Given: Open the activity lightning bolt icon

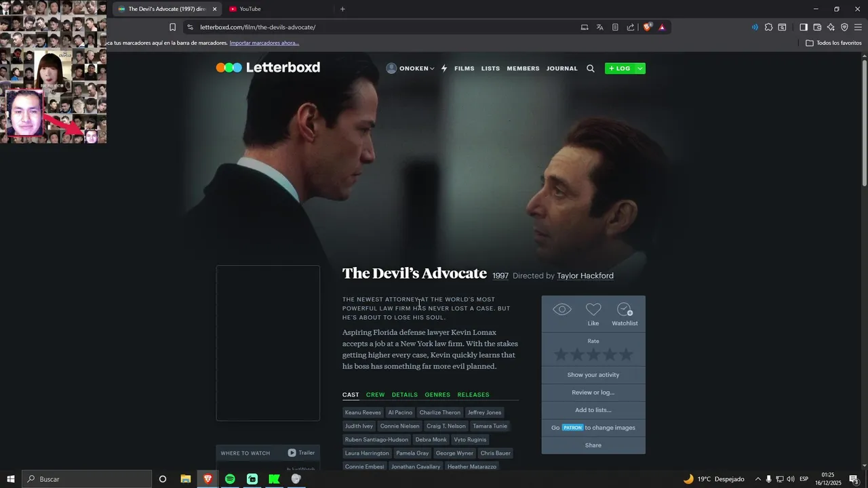Looking at the screenshot, I should tap(444, 68).
